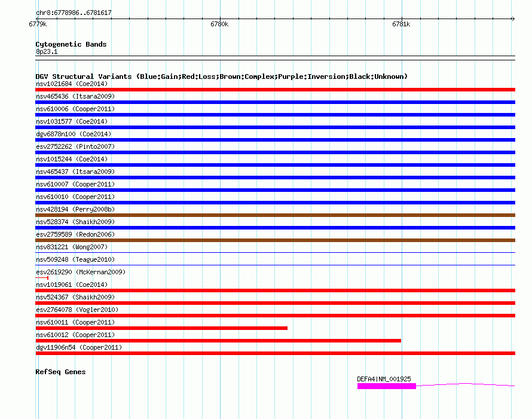Click the thin blue nsv509248 line

click(x=275, y=265)
